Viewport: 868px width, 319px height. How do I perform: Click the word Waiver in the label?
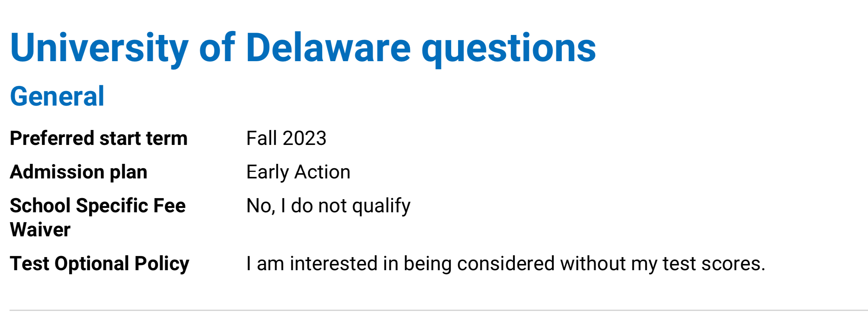[x=40, y=230]
